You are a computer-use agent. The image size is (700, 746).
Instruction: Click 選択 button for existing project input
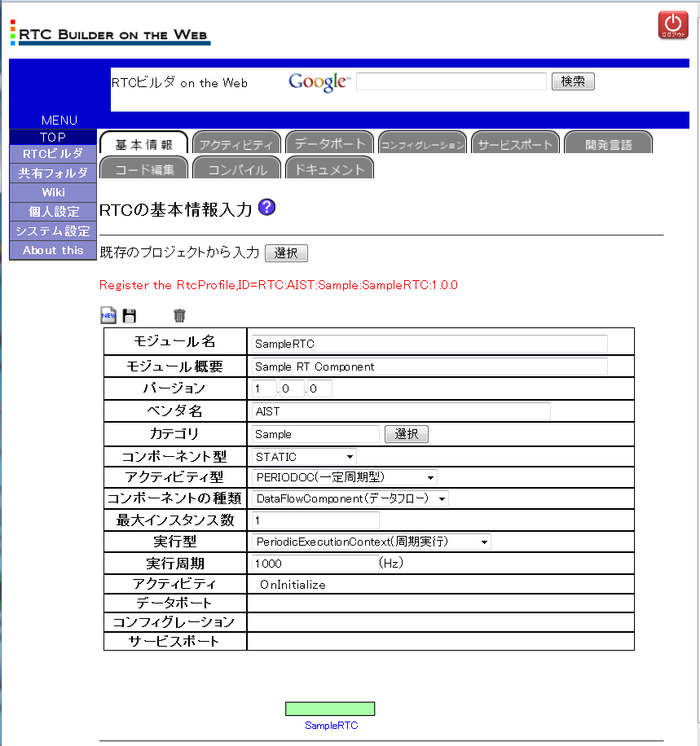tap(286, 253)
